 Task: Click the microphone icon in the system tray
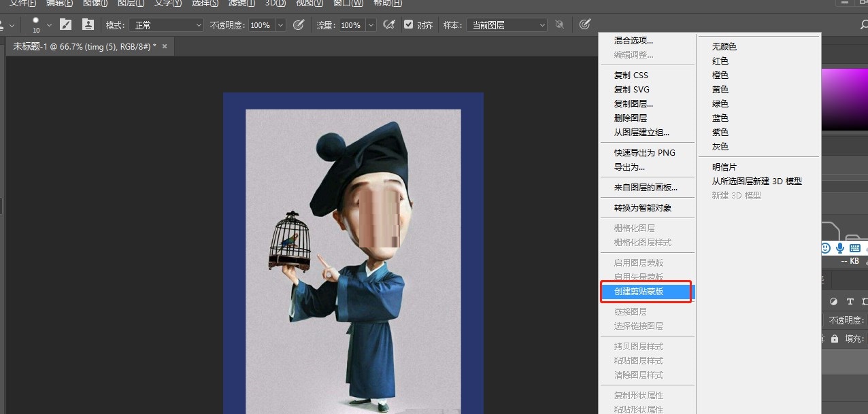coord(839,249)
